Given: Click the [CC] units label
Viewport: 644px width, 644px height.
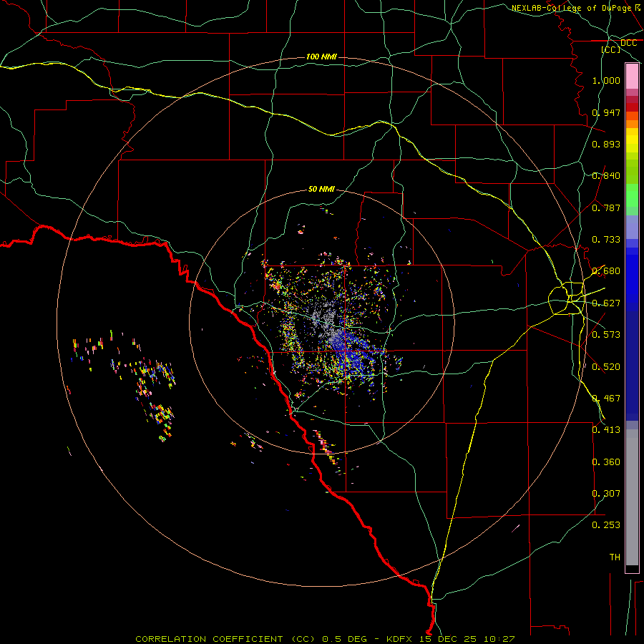Looking at the screenshot, I should 611,49.
